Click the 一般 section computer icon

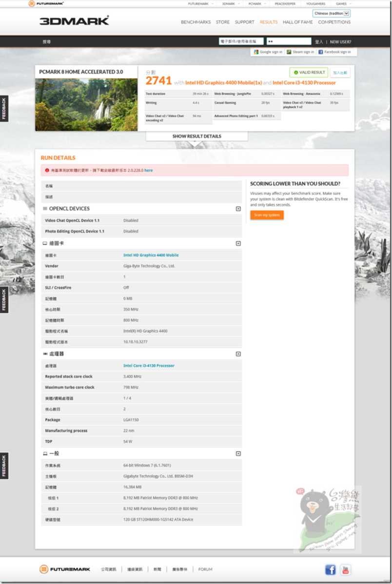coord(45,453)
